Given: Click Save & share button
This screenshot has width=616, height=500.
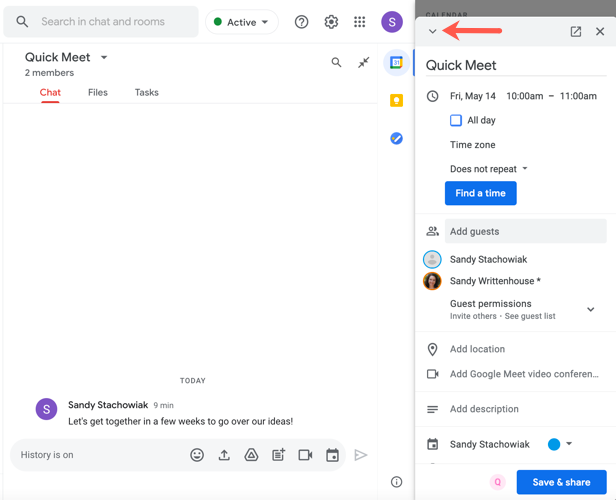Looking at the screenshot, I should pos(561,482).
